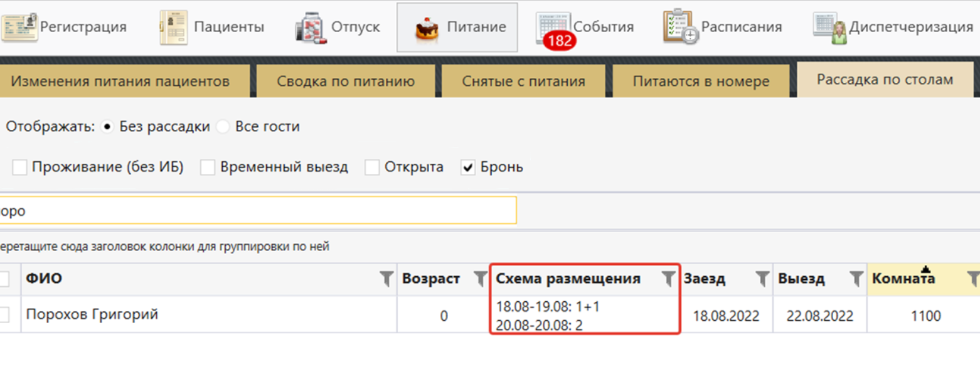Sort by the Комната column header

click(910, 279)
